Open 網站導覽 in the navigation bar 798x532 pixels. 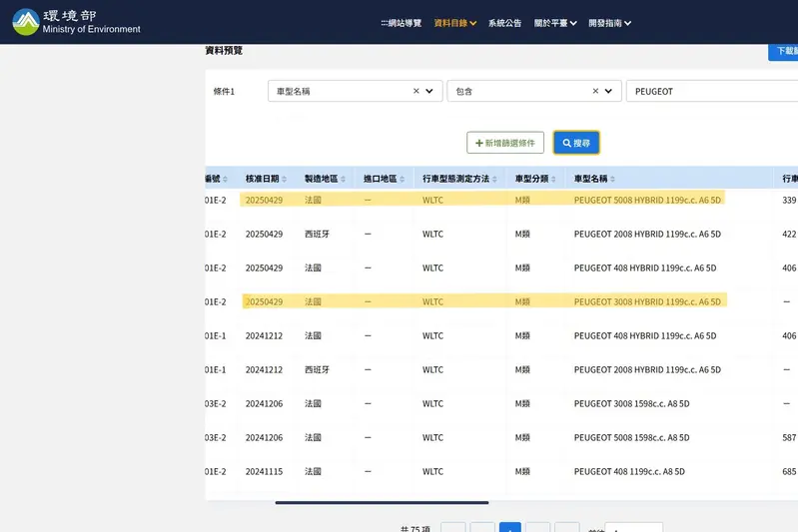click(401, 23)
